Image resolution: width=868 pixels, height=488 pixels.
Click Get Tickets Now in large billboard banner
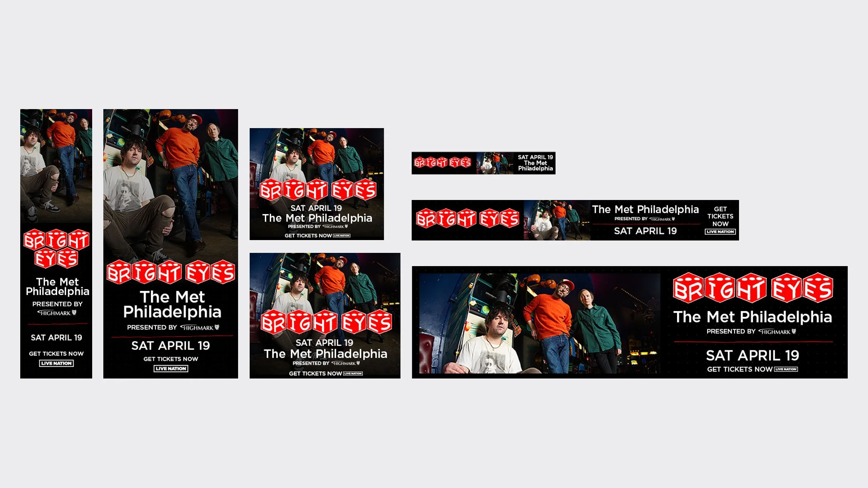point(739,369)
